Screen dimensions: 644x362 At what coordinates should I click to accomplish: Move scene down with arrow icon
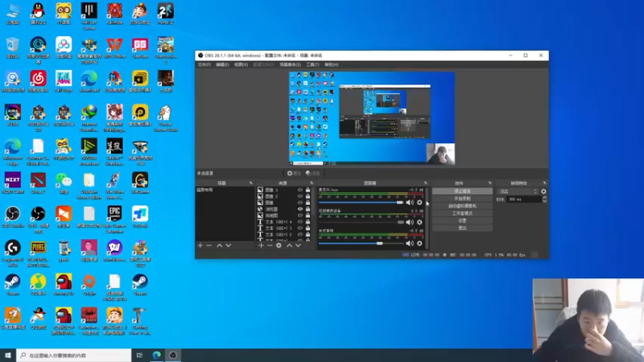point(229,245)
